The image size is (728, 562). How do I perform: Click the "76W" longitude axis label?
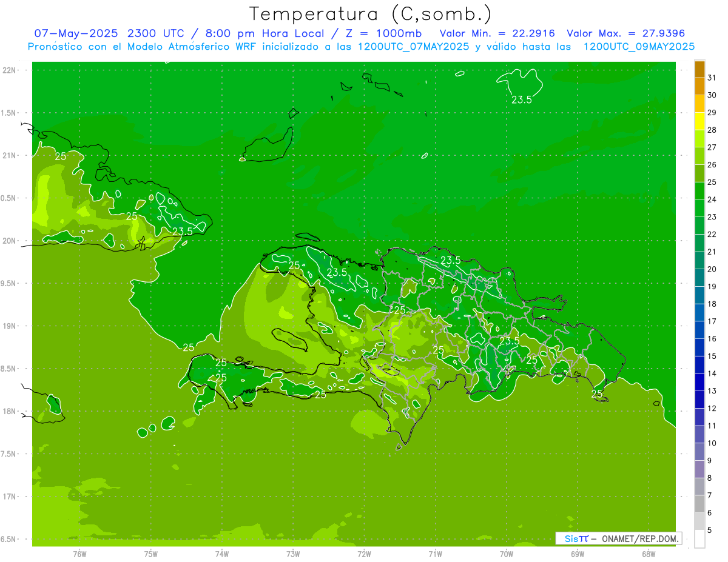pos(79,554)
